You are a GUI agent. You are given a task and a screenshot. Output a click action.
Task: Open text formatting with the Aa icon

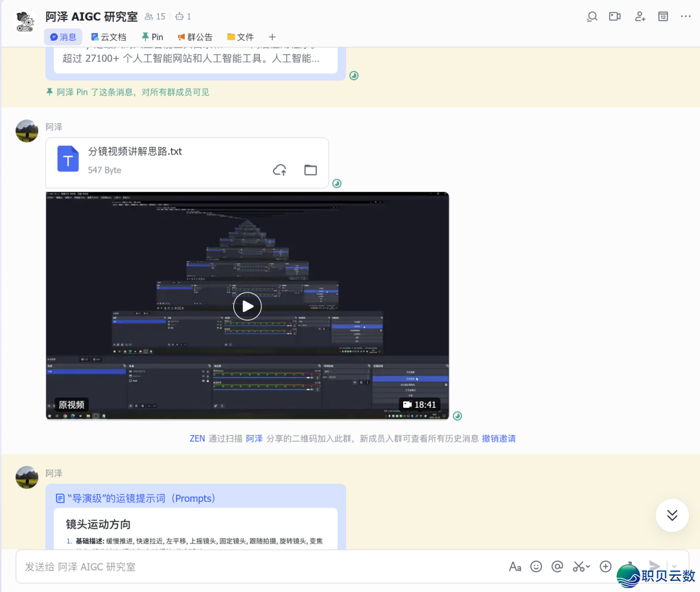point(515,566)
